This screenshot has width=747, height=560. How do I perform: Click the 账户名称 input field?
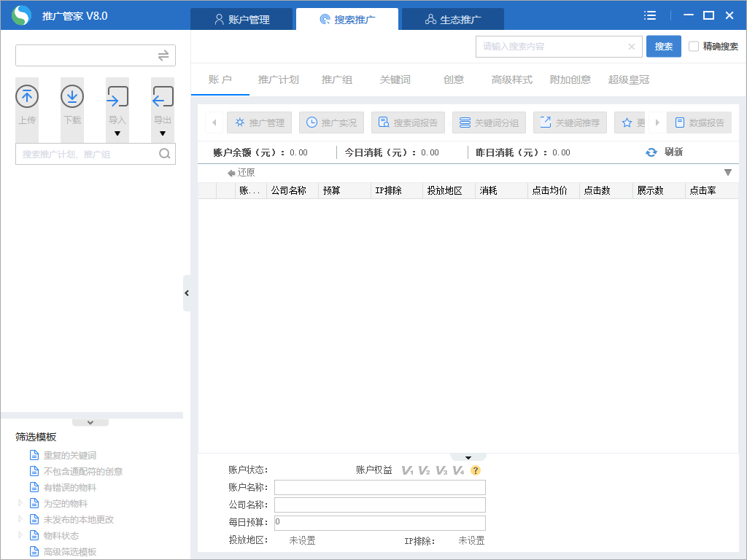(x=379, y=487)
